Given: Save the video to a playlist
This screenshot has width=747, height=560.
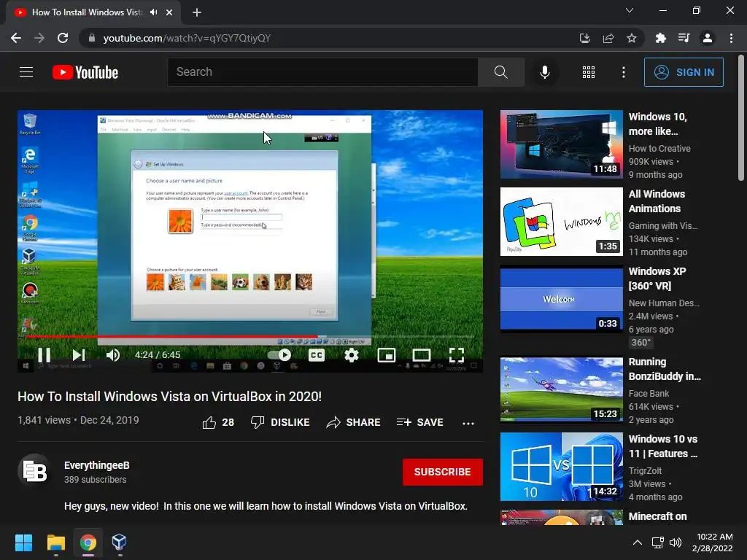Looking at the screenshot, I should coord(419,422).
